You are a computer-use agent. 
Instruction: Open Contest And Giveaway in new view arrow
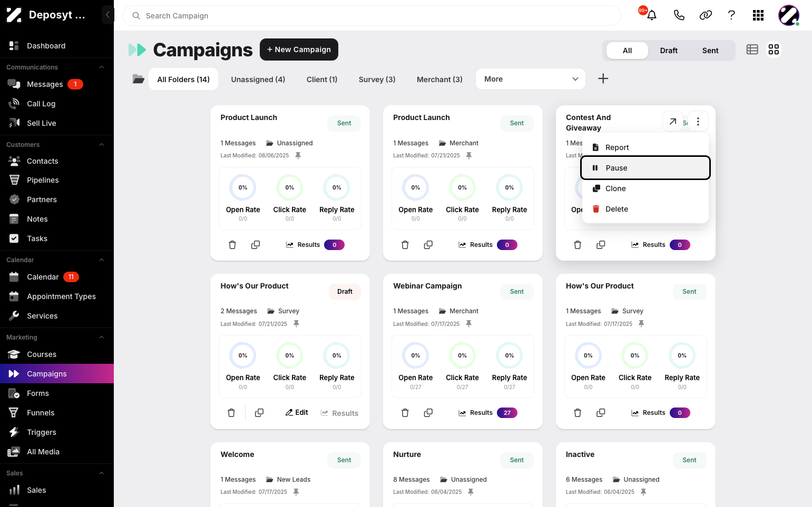click(673, 122)
